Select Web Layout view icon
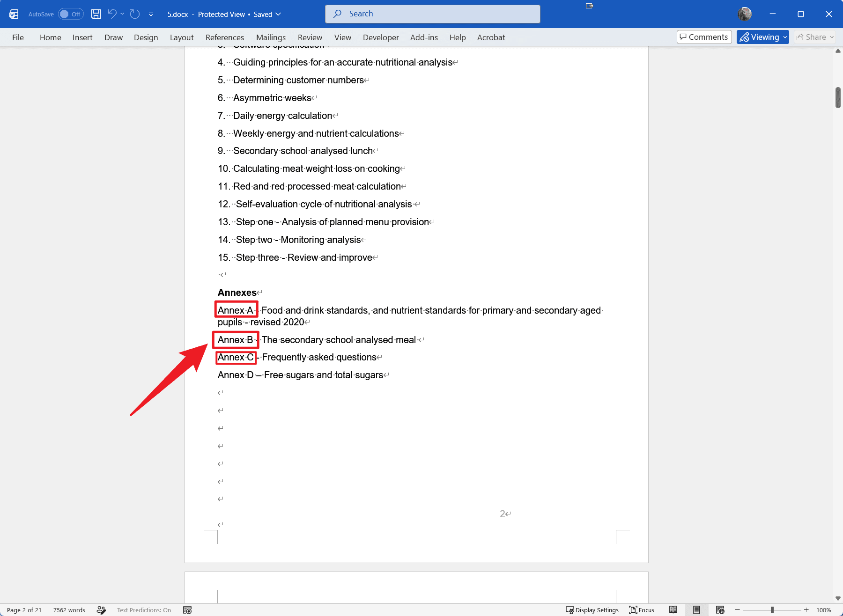This screenshot has width=843, height=616. (x=720, y=610)
